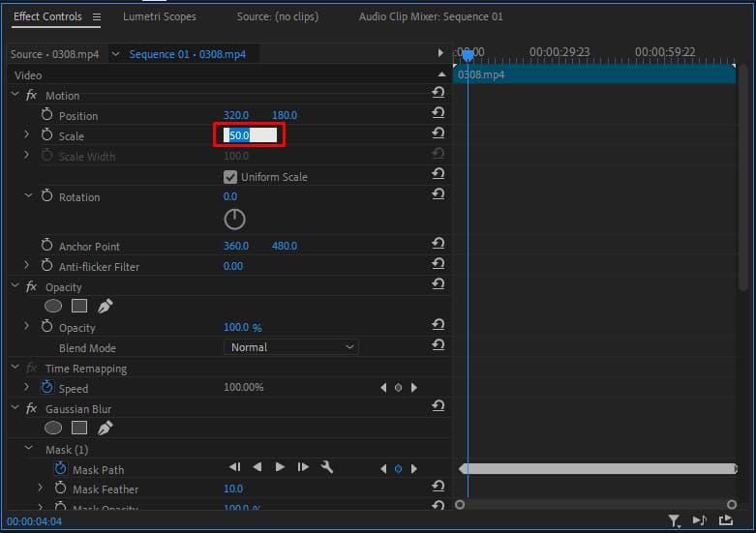Expand the Scale property twirl arrow
Screen dimensions: 756x533
[x=27, y=135]
